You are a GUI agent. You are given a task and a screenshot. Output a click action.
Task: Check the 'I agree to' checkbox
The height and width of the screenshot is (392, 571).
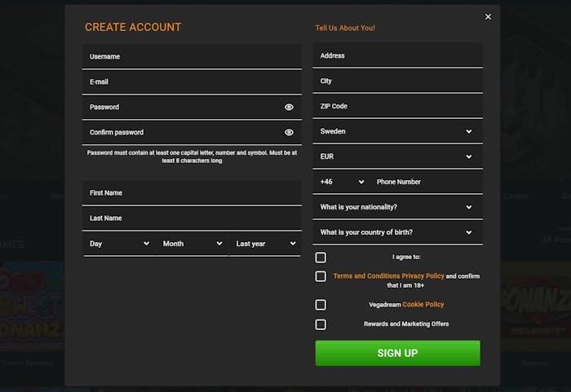point(321,258)
